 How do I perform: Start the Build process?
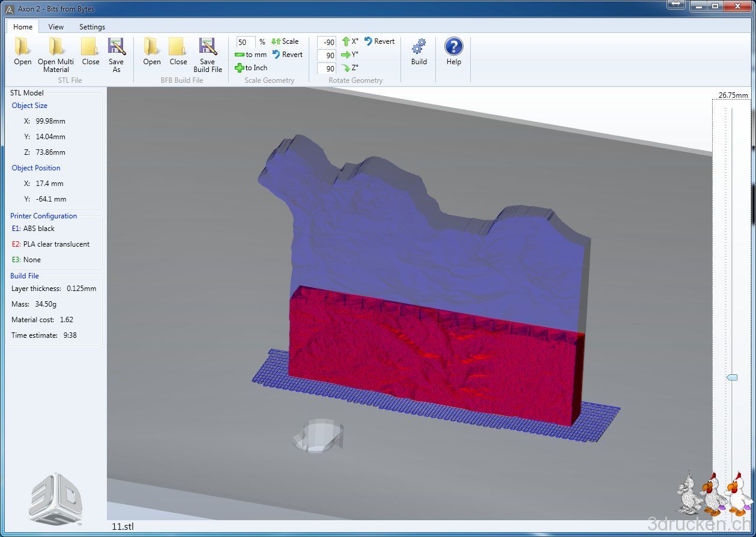coord(419,52)
